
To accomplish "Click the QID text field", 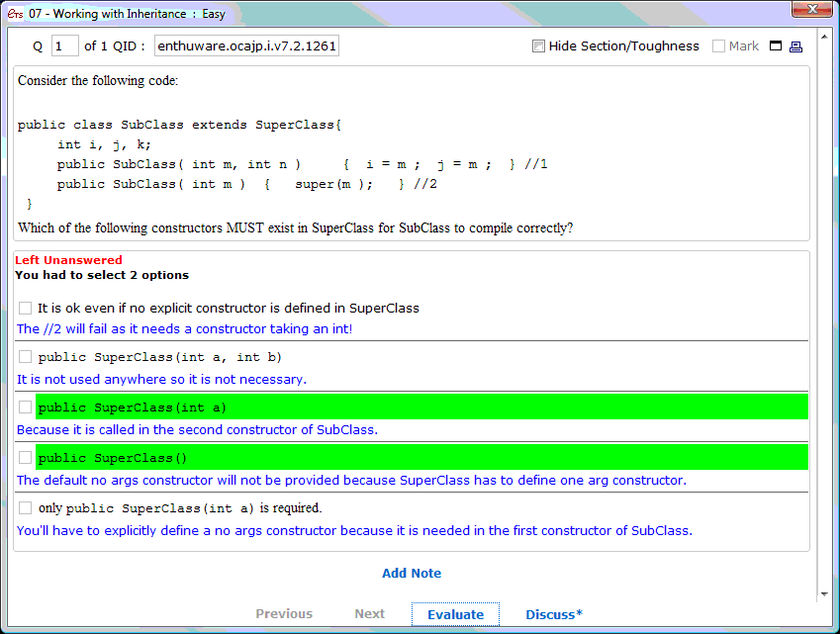I will pyautogui.click(x=246, y=46).
